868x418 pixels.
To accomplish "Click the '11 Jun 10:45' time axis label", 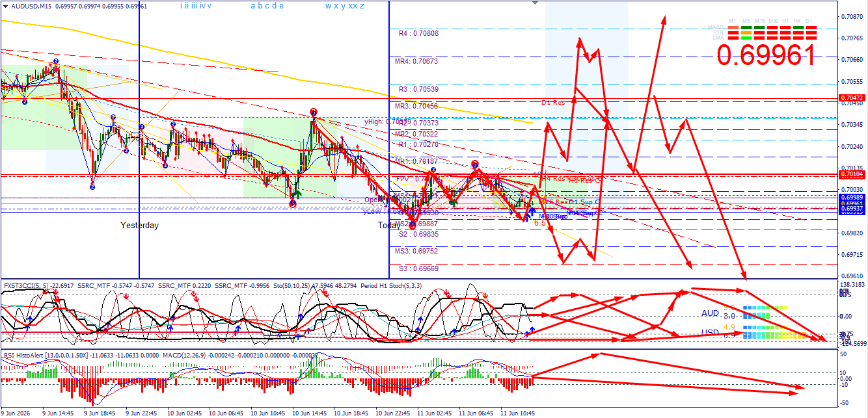I will click(519, 413).
